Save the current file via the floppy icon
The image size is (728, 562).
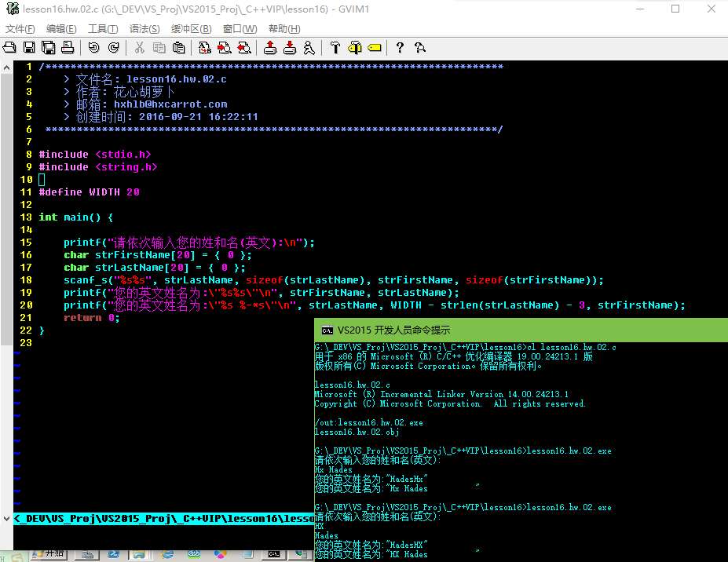coord(29,47)
